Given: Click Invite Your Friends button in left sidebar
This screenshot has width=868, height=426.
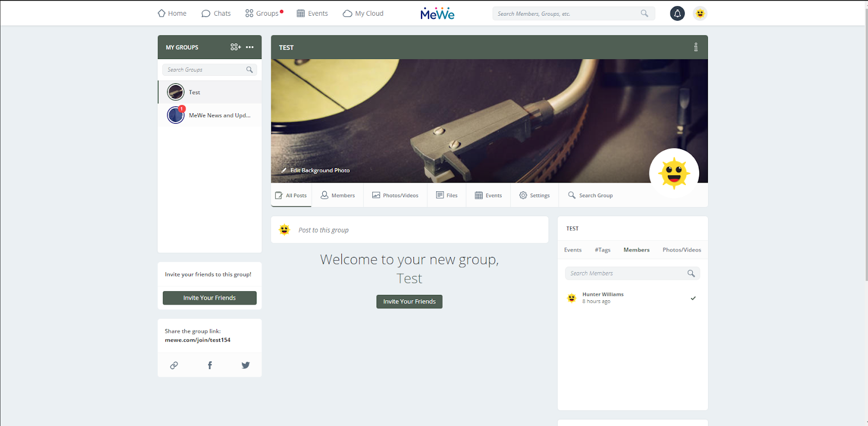Looking at the screenshot, I should 209,298.
